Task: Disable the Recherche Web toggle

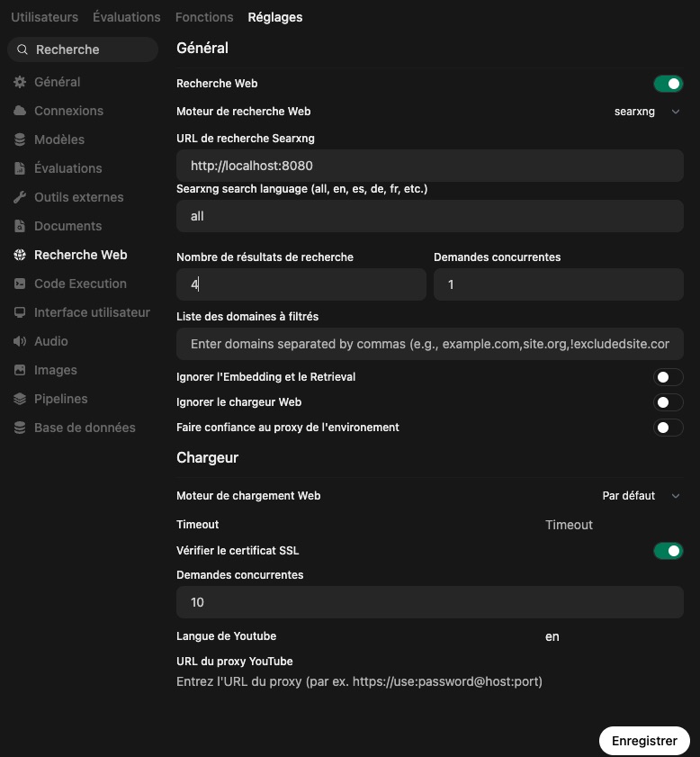Action: (668, 84)
